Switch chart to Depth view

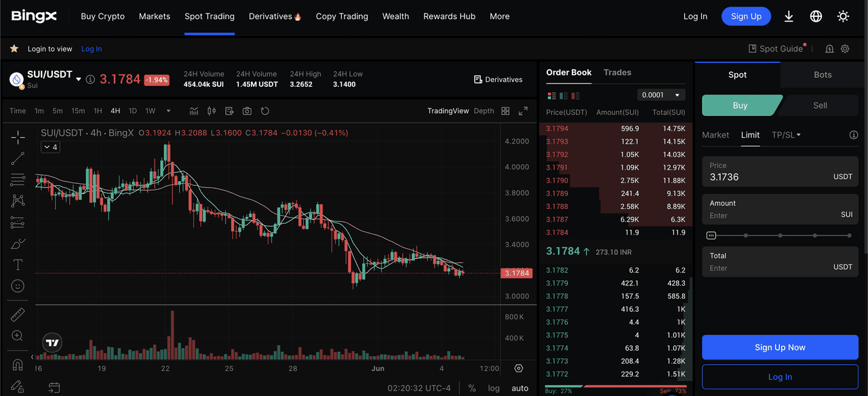click(484, 111)
